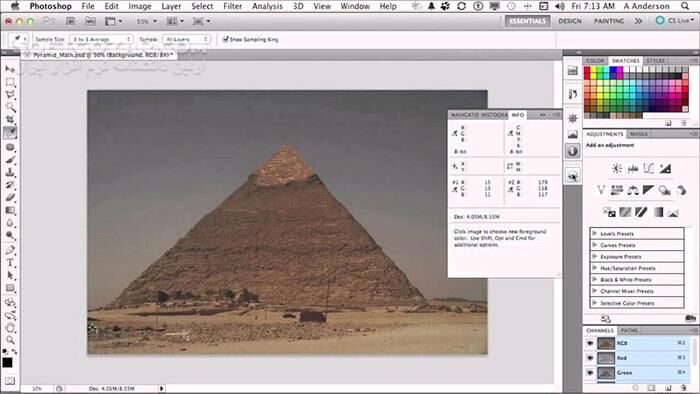The image size is (700, 394).
Task: Select the Clone Stamp tool
Action: pyautogui.click(x=10, y=172)
